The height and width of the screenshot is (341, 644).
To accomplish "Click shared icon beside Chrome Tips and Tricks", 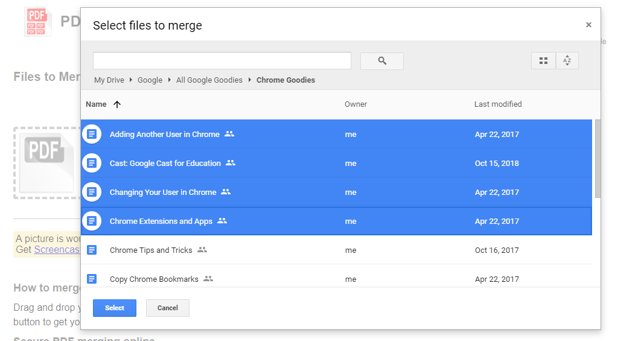I will (202, 250).
